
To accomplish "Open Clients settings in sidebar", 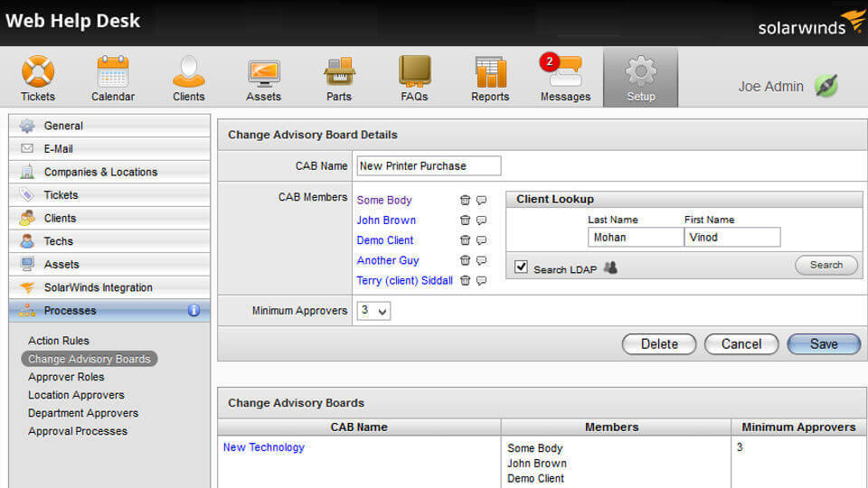I will click(109, 218).
